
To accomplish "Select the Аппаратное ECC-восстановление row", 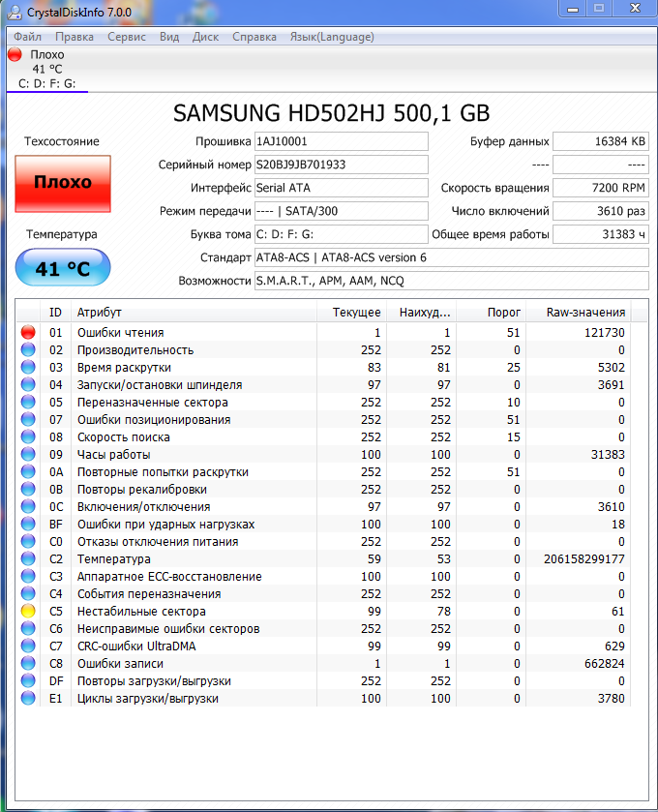I will click(323, 577).
